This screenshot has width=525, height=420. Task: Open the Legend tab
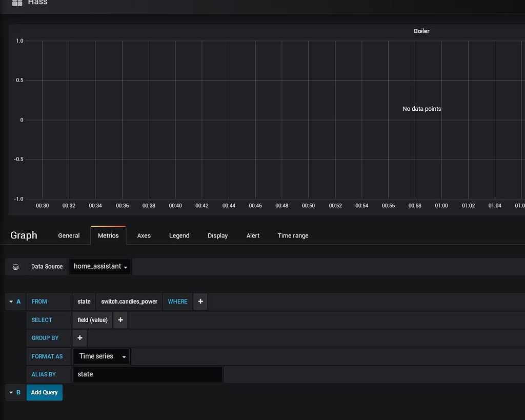click(x=179, y=235)
